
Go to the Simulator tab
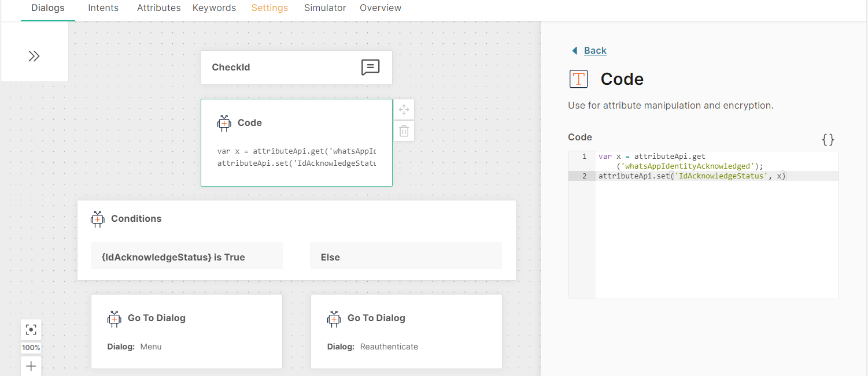tap(325, 8)
